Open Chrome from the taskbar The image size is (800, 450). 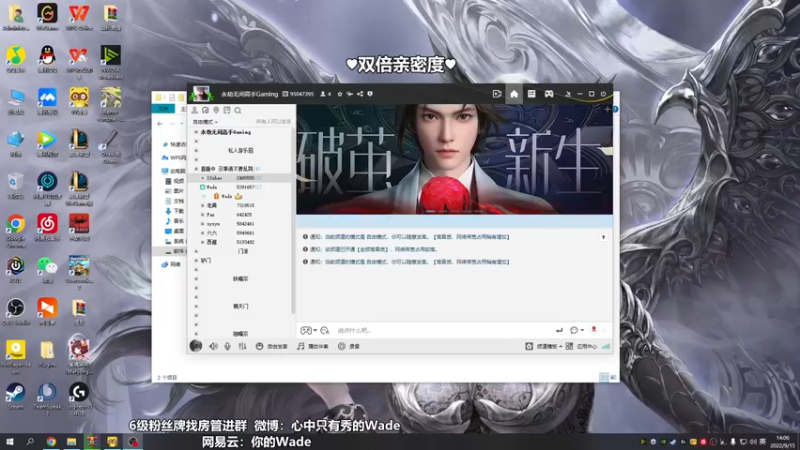click(51, 442)
